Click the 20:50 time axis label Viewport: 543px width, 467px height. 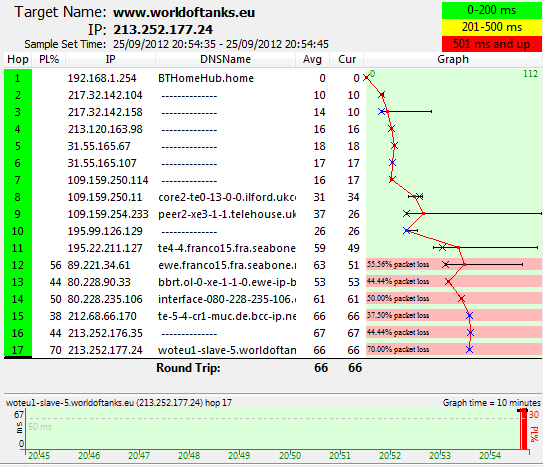click(x=290, y=456)
